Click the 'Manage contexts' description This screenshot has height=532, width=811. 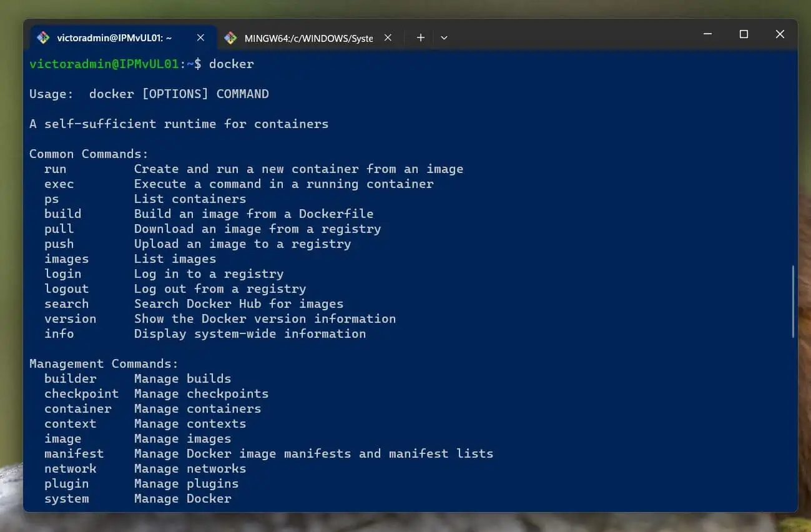pos(190,423)
